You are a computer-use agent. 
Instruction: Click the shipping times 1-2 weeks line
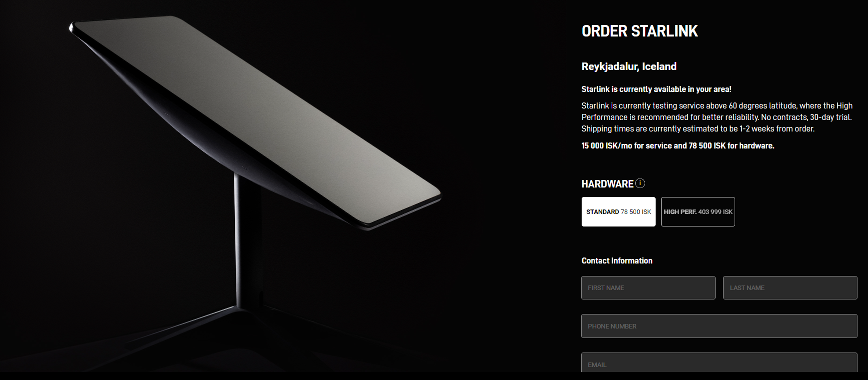click(698, 128)
